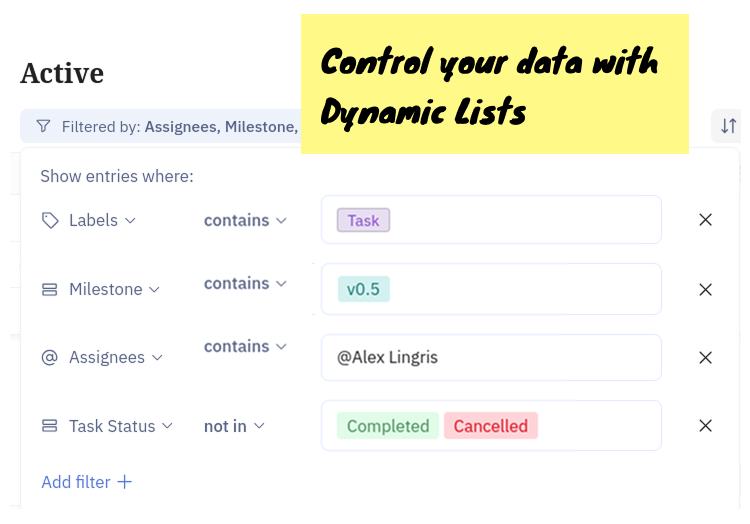The image size is (750, 524).
Task: Click the Cancelled status chip
Action: click(x=491, y=426)
